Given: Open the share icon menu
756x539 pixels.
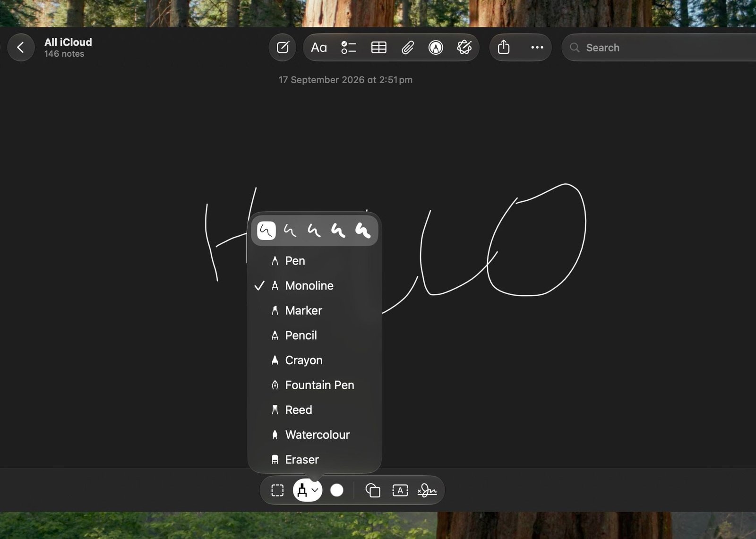Looking at the screenshot, I should coord(504,47).
